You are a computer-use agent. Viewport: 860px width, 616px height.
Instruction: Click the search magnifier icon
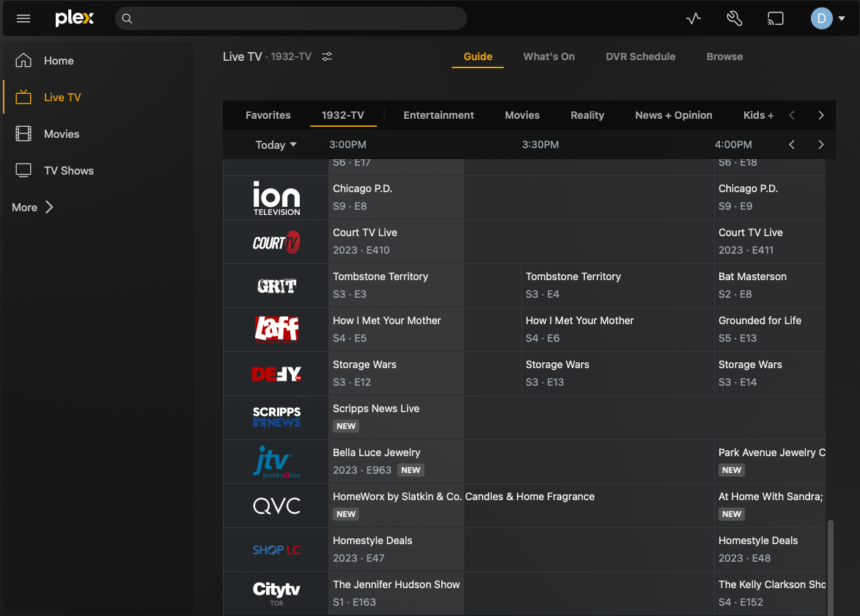128,18
